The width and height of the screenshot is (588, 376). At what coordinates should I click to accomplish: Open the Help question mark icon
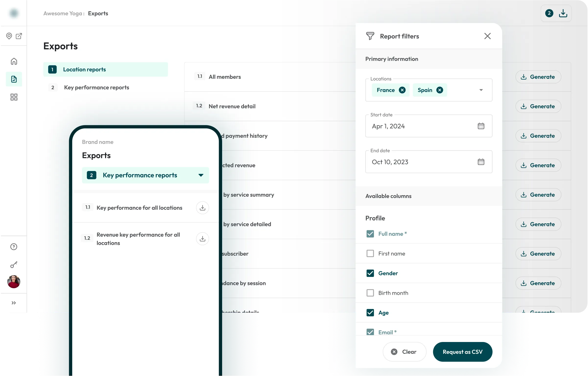pos(13,247)
